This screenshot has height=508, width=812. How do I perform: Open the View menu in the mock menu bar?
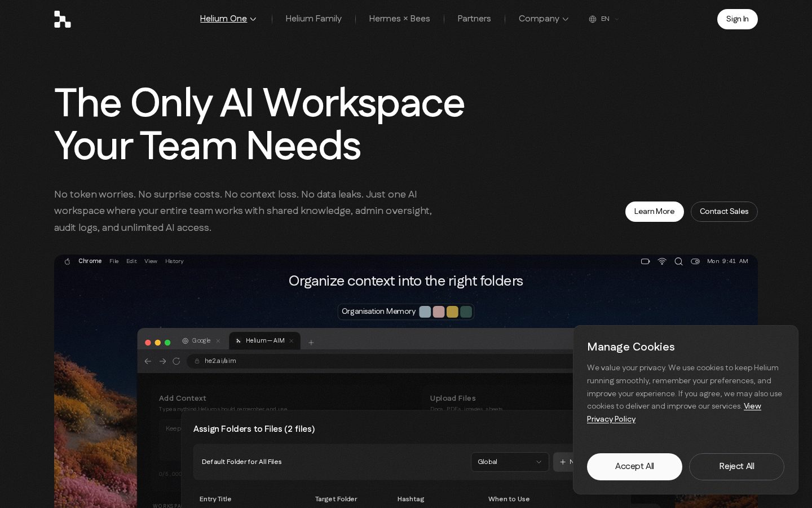coord(151,261)
